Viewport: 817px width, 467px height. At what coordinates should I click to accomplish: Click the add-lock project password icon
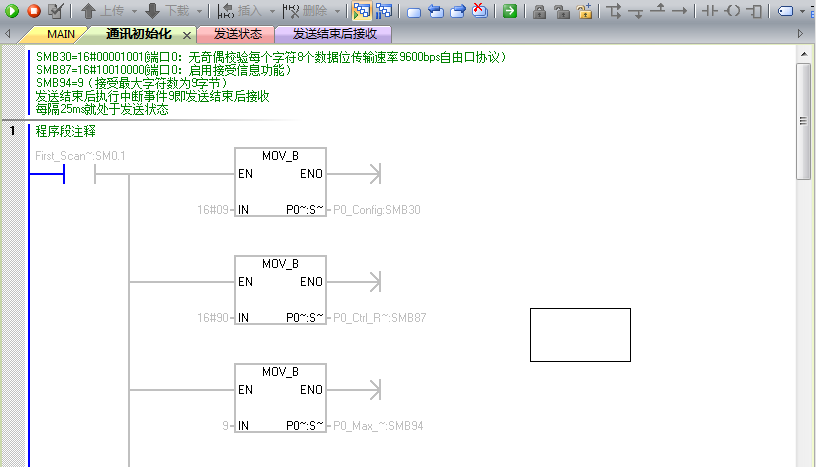click(x=585, y=10)
